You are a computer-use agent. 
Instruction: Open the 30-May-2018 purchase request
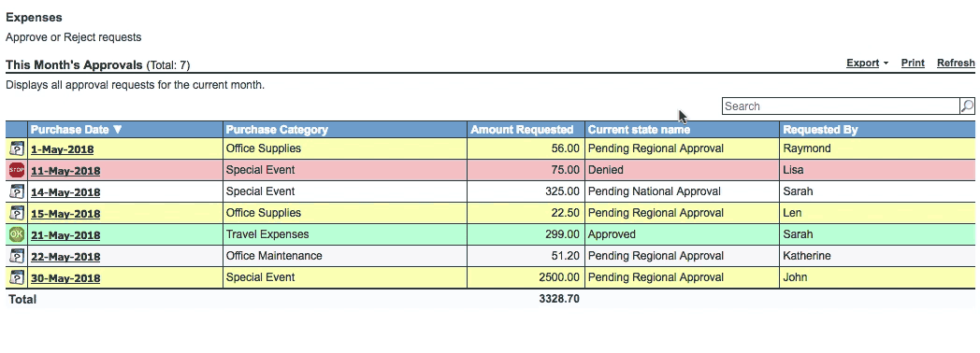[x=65, y=278]
